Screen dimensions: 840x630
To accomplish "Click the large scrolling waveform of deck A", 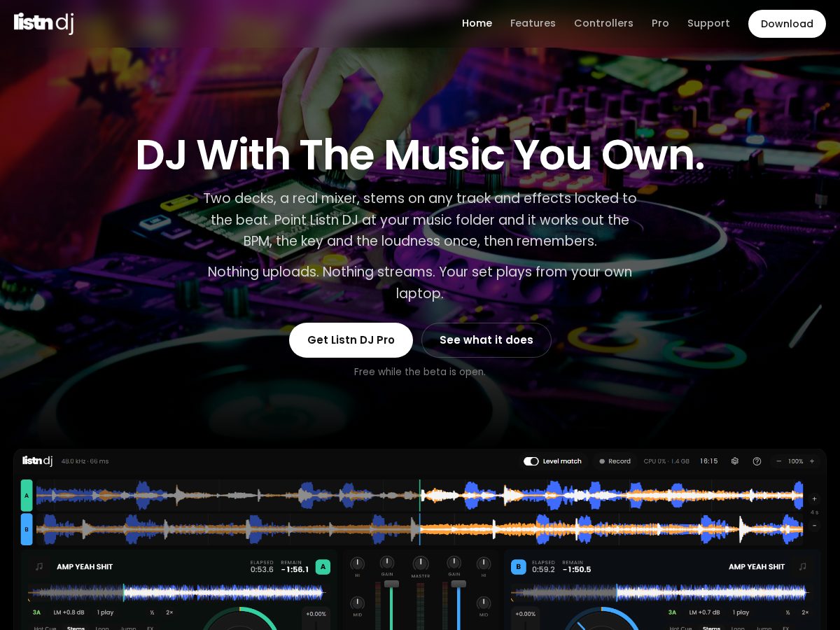I will click(x=419, y=496).
